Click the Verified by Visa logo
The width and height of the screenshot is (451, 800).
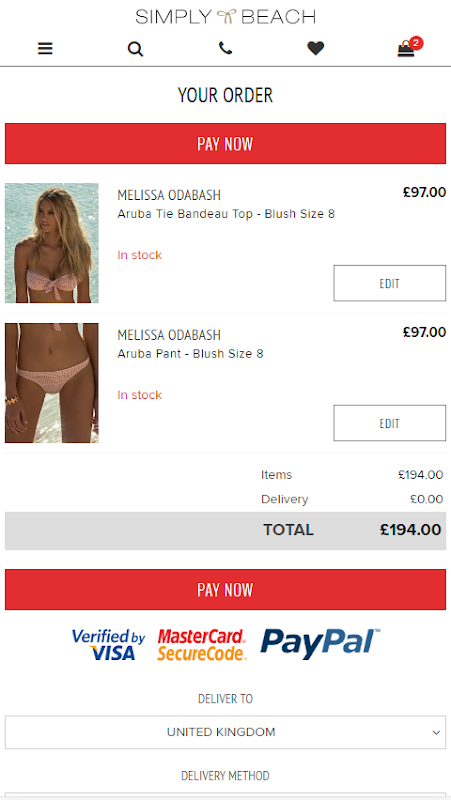109,644
